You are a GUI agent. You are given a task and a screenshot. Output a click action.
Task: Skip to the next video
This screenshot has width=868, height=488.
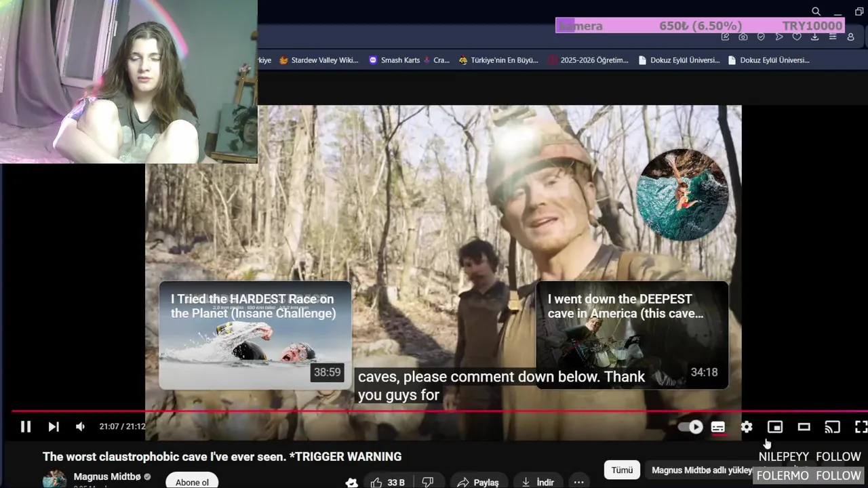tap(54, 426)
